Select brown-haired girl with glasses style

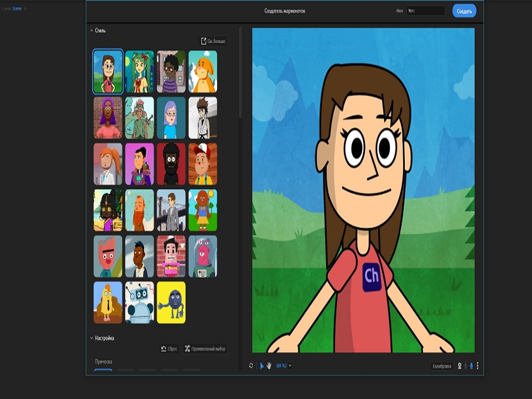click(x=108, y=72)
